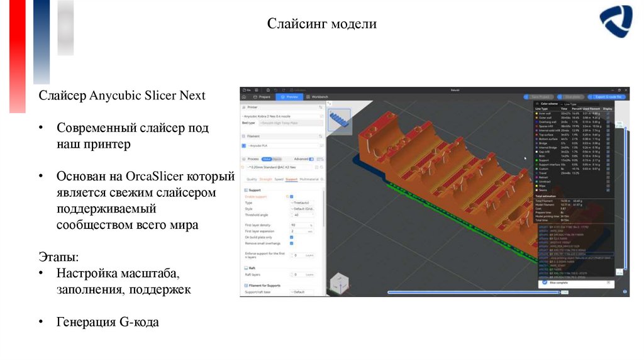644x361 pixels.
Task: Toggle display of Travel moves
Action: click(x=608, y=173)
